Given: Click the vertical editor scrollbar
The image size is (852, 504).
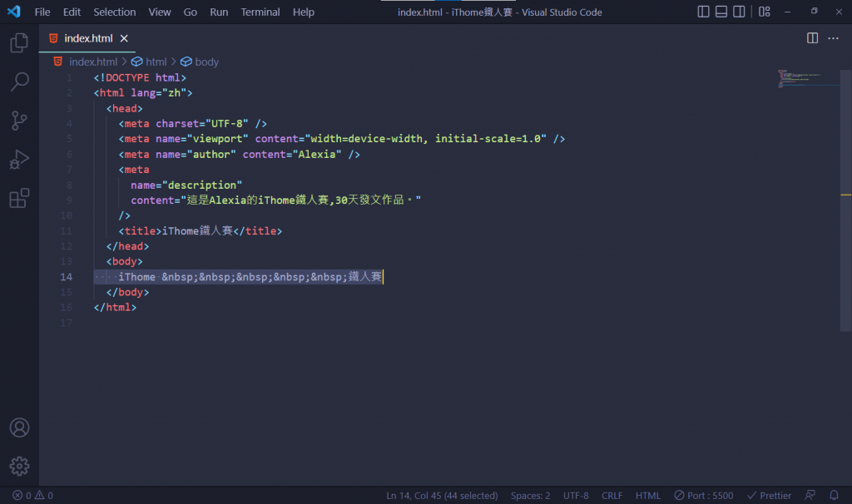Looking at the screenshot, I should [x=846, y=200].
